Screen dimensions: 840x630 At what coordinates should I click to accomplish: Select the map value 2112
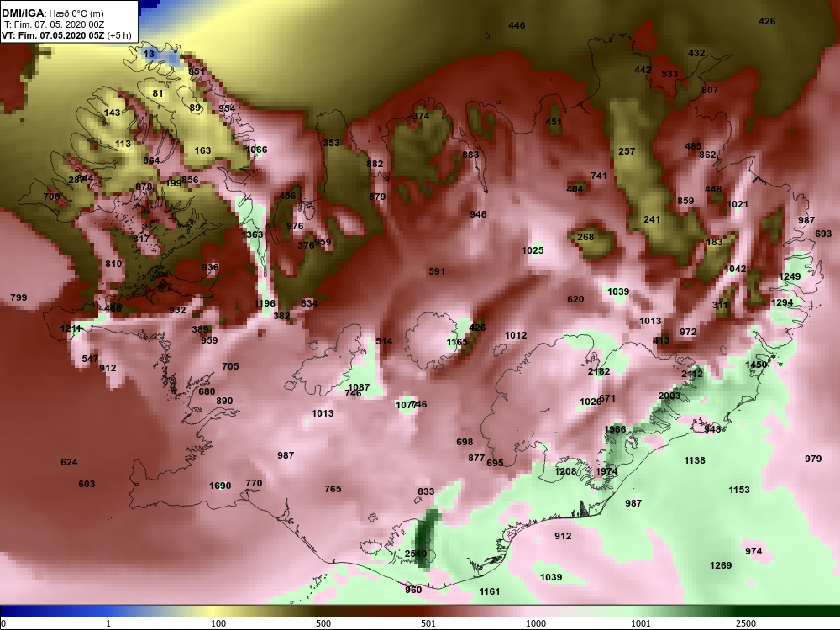pyautogui.click(x=692, y=374)
